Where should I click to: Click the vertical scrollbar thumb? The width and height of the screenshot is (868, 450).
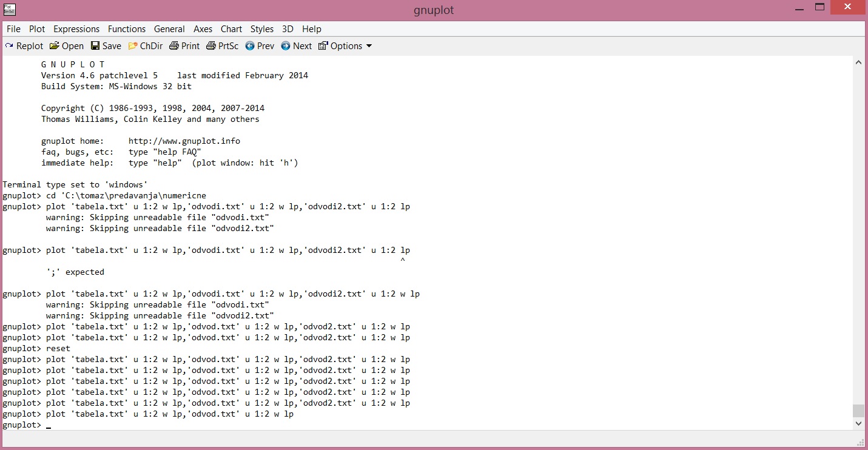tap(858, 411)
